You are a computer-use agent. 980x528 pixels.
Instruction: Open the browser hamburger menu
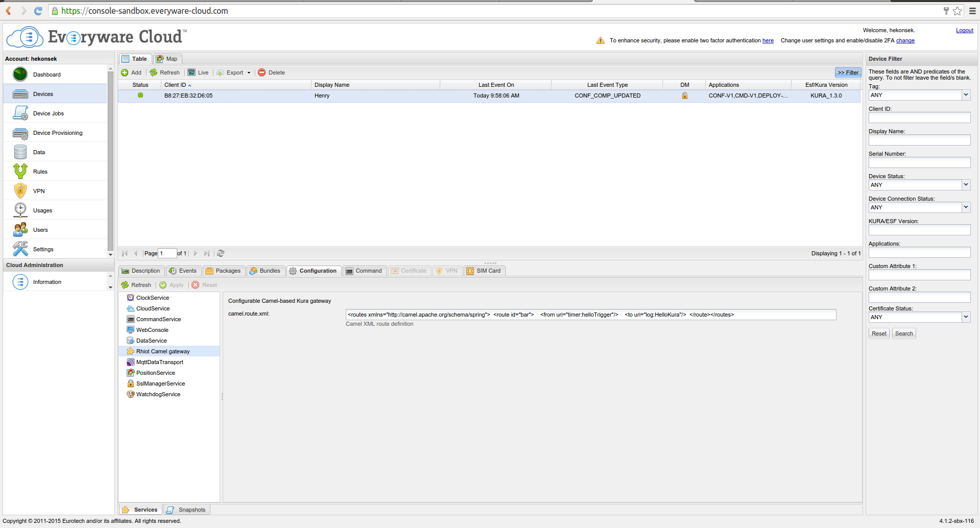972,11
